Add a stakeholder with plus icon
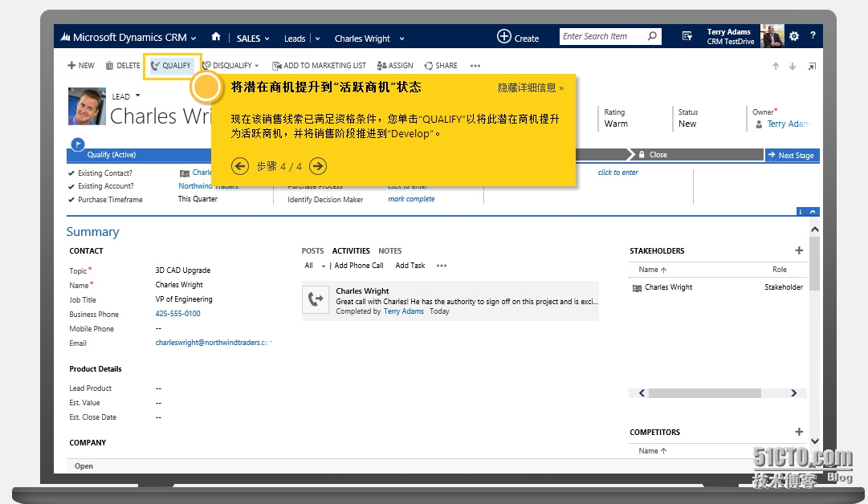 click(799, 250)
